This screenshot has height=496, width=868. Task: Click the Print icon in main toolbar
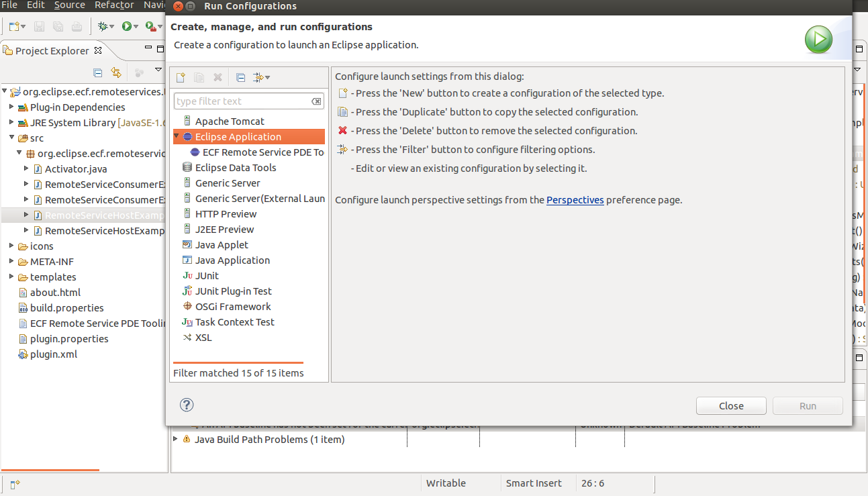pyautogui.click(x=77, y=27)
